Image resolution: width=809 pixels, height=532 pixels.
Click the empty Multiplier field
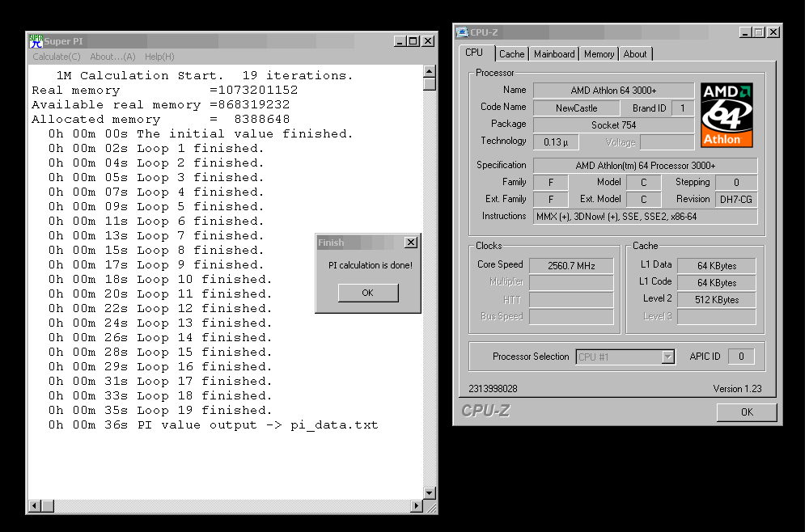(571, 283)
